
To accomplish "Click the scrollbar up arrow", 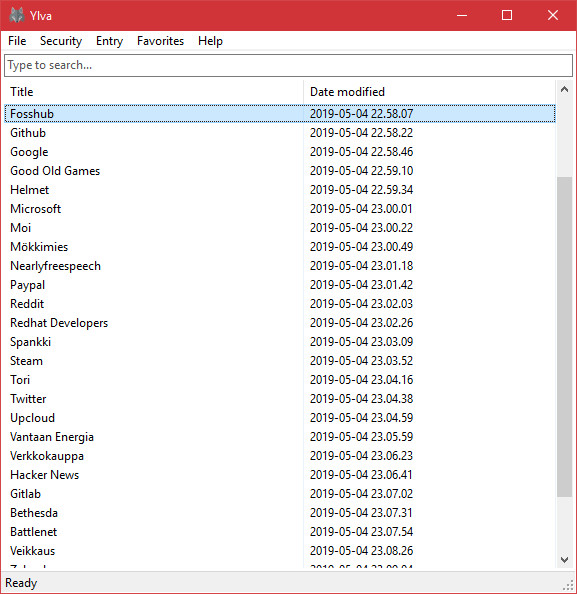I will click(x=564, y=89).
